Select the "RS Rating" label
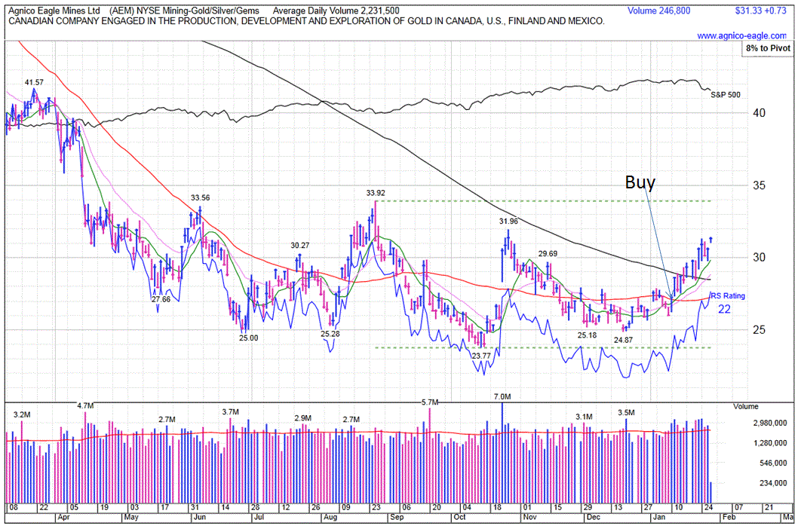Image resolution: width=801 pixels, height=532 pixels. pyautogui.click(x=728, y=296)
